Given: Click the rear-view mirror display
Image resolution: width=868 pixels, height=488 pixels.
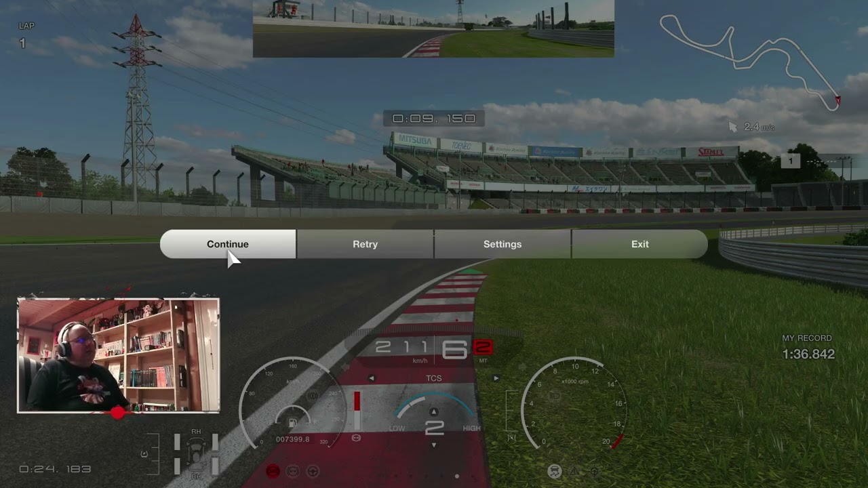Looking at the screenshot, I should [433, 28].
